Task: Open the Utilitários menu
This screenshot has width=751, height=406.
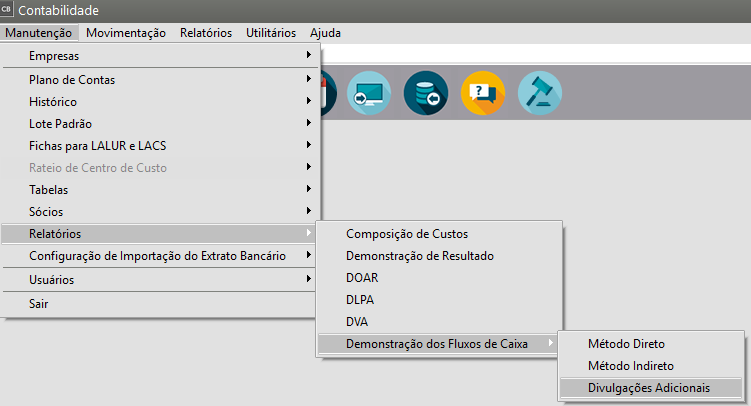Action: pos(271,33)
